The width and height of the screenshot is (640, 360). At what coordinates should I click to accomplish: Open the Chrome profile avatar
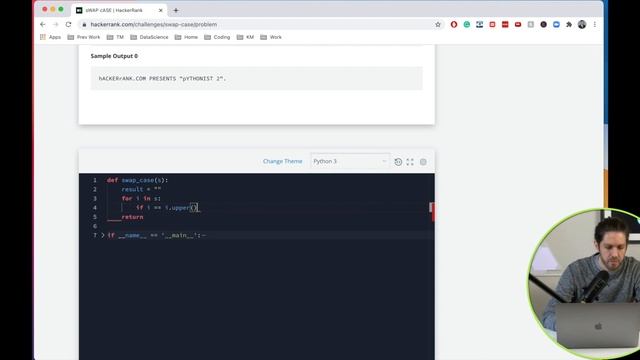pos(582,24)
